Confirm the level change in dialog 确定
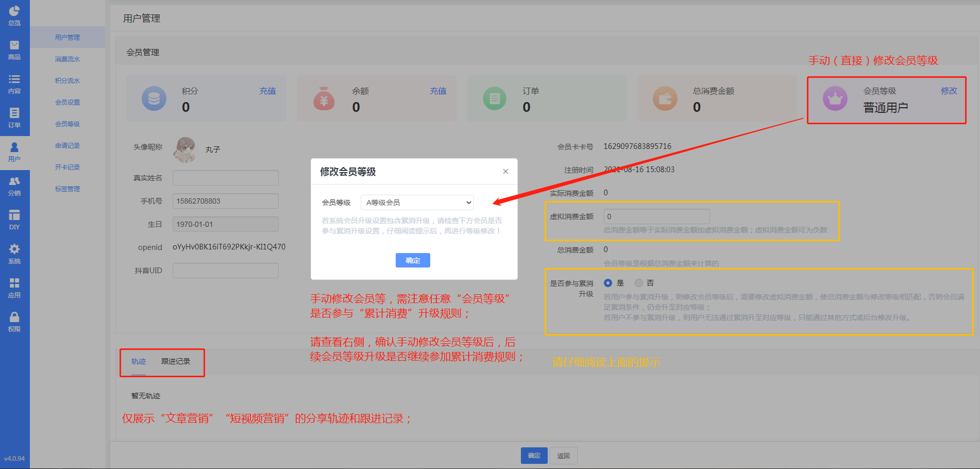Image resolution: width=980 pixels, height=469 pixels. pyautogui.click(x=413, y=260)
